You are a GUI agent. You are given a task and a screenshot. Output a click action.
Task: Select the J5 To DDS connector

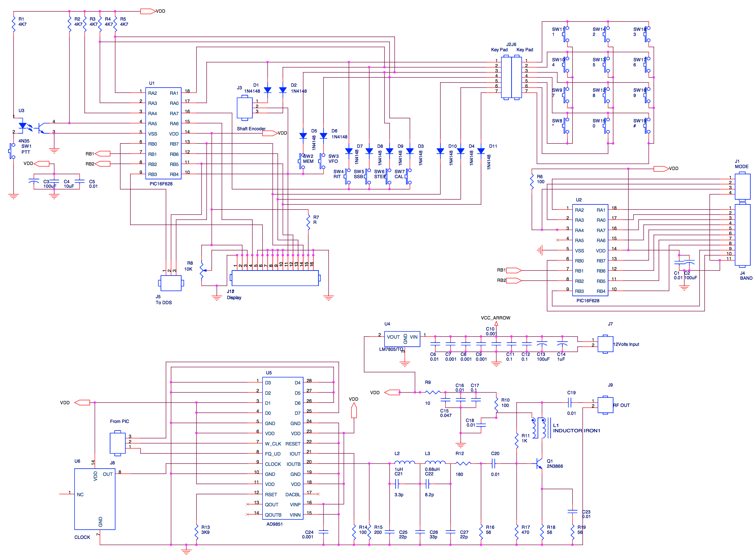click(x=171, y=283)
